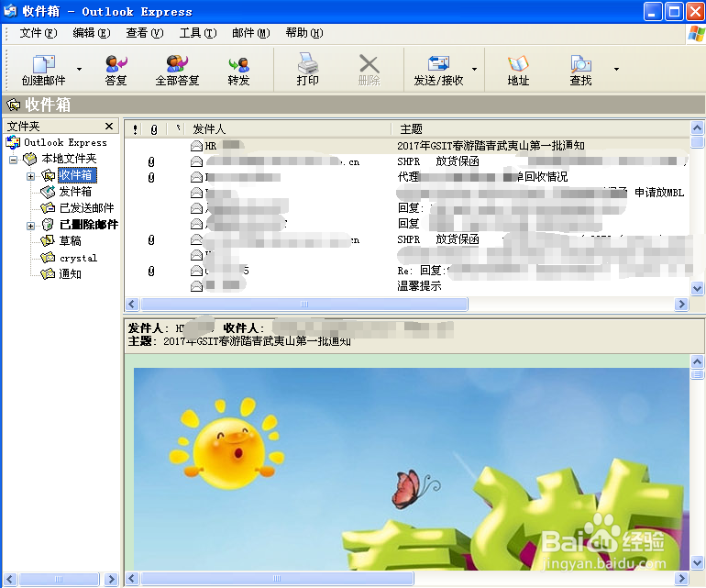This screenshot has height=588, width=706.
Task: Open the HR mail about 2017年GSIT春游
Action: point(407,146)
